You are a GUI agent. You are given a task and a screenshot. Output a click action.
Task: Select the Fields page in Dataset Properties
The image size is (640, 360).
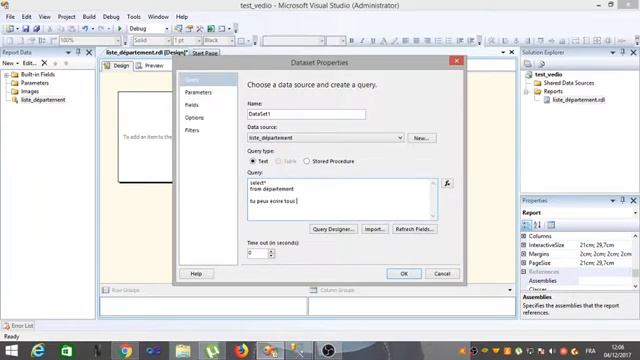191,105
